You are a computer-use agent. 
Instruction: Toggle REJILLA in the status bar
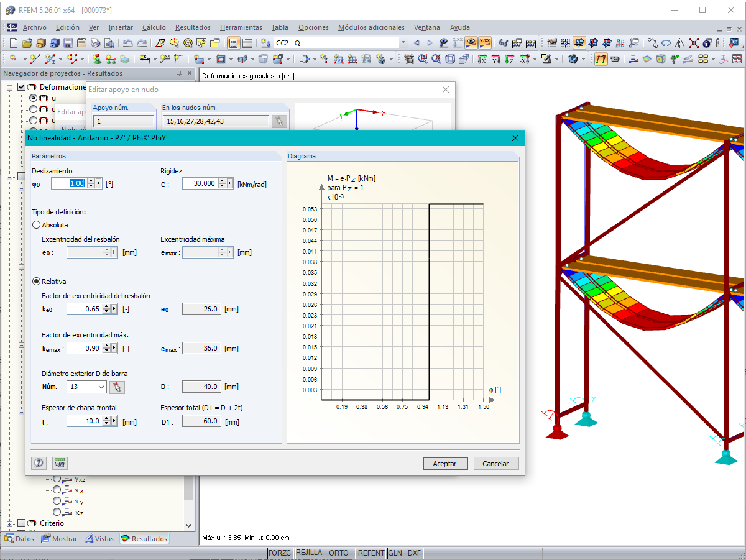coord(309,553)
